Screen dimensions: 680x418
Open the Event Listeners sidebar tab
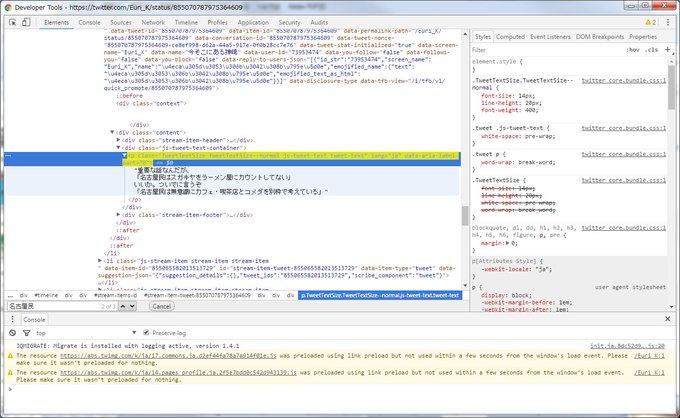coord(550,37)
